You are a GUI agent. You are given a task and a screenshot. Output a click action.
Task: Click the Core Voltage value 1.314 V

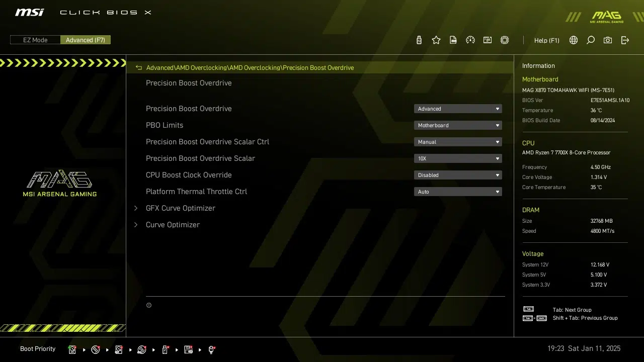coord(599,177)
